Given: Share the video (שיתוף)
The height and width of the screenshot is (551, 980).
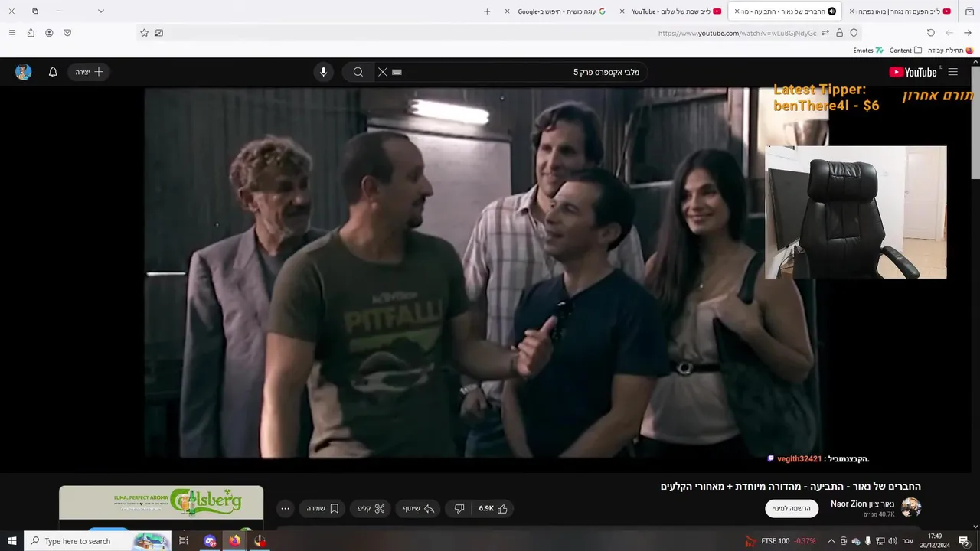Looking at the screenshot, I should [x=419, y=508].
